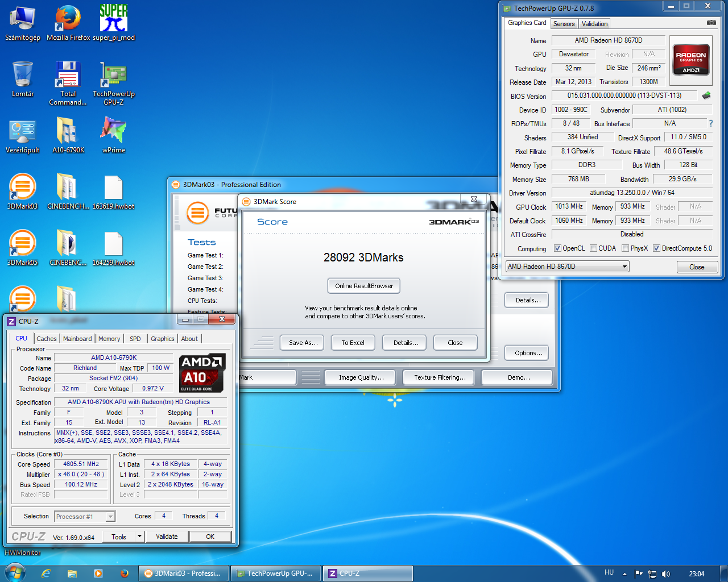
Task: Open TechPowerUp GPU-Z desktop shortcut
Action: coord(114,83)
